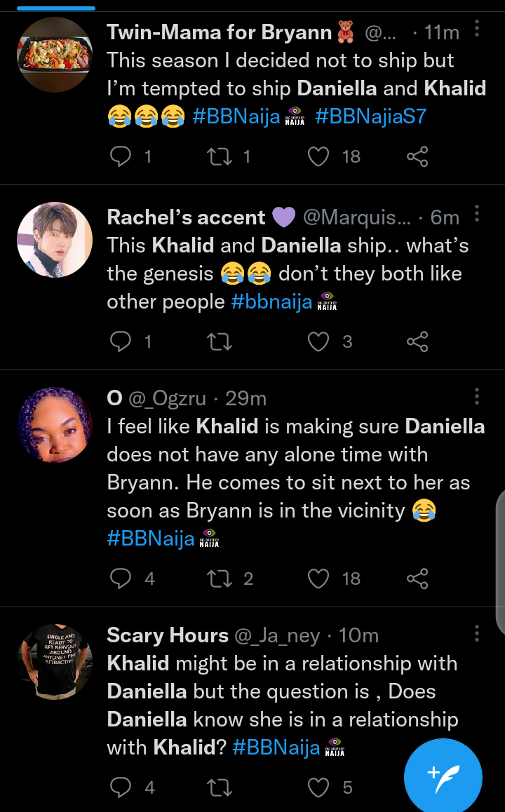Open the #BBNajiaS7 hashtag link
The width and height of the screenshot is (505, 812).
(370, 116)
